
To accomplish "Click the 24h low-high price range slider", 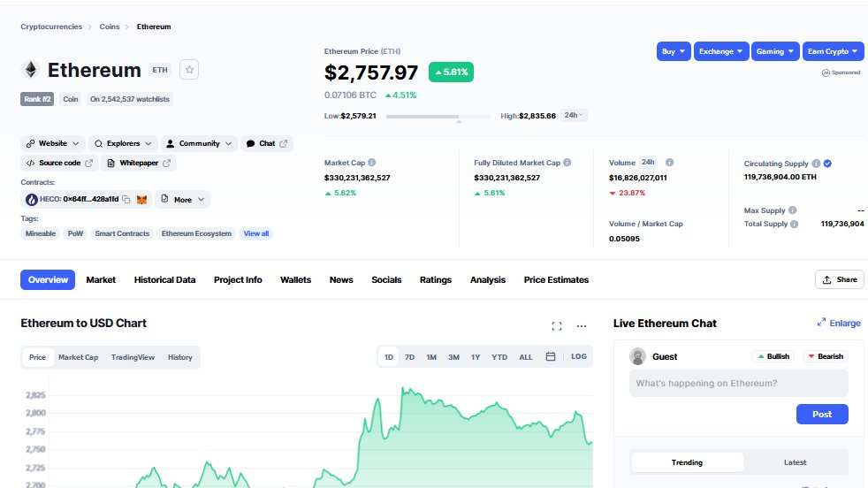I will click(x=438, y=117).
